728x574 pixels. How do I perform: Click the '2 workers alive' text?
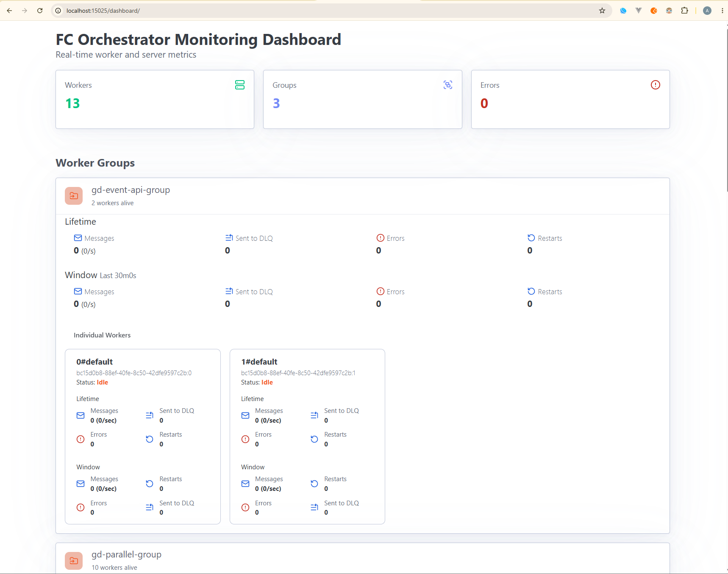pyautogui.click(x=113, y=203)
